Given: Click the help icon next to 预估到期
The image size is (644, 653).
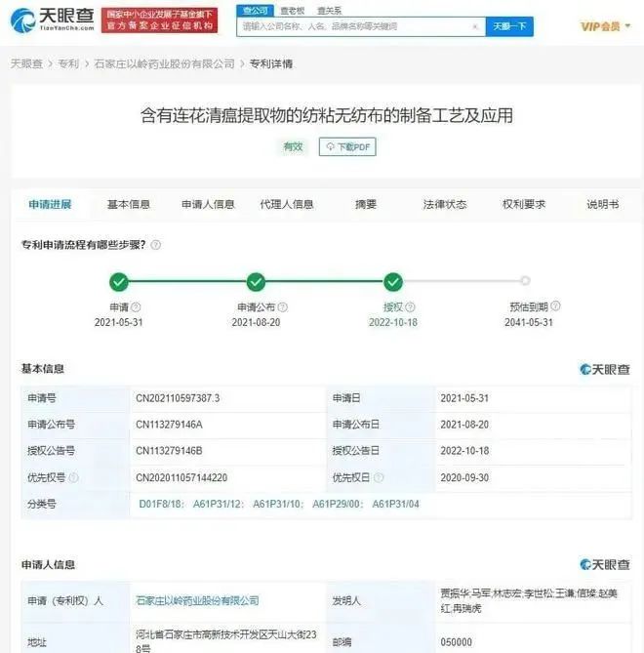Looking at the screenshot, I should tap(555, 306).
